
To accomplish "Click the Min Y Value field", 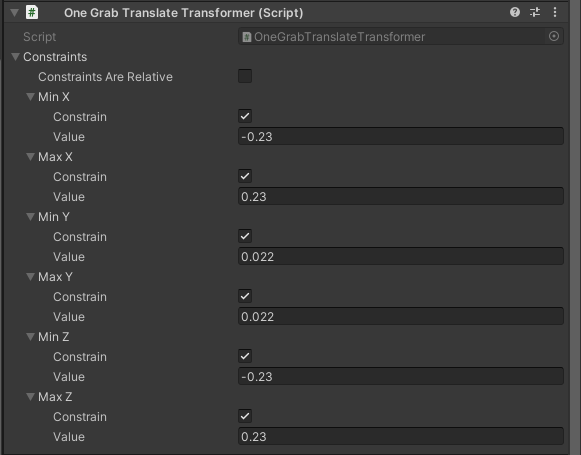I will point(401,256).
